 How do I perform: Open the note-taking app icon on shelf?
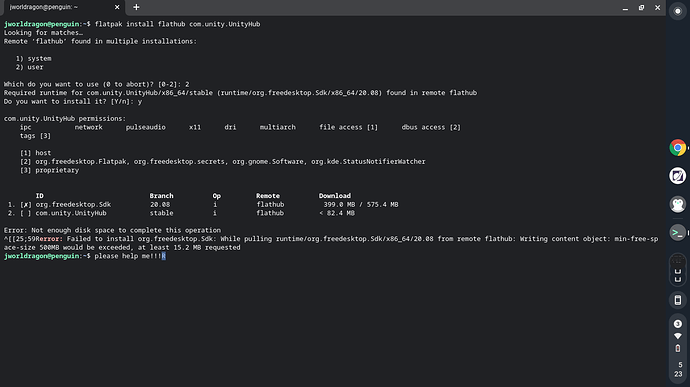(x=678, y=176)
